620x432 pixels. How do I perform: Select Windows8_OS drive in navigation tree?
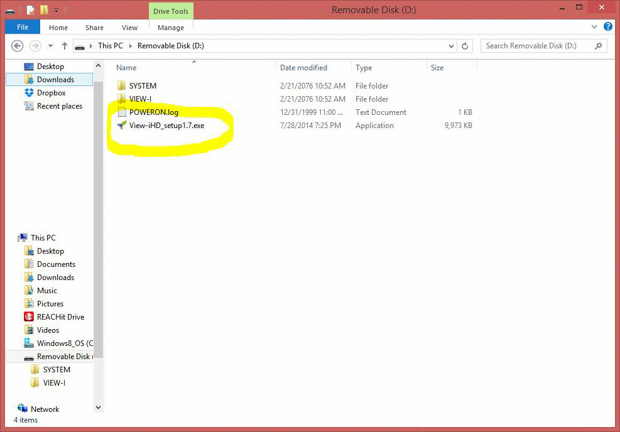pos(65,343)
